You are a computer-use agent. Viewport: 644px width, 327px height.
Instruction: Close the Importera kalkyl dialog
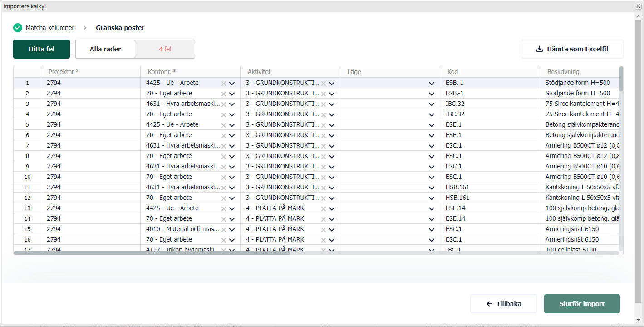[638, 6]
